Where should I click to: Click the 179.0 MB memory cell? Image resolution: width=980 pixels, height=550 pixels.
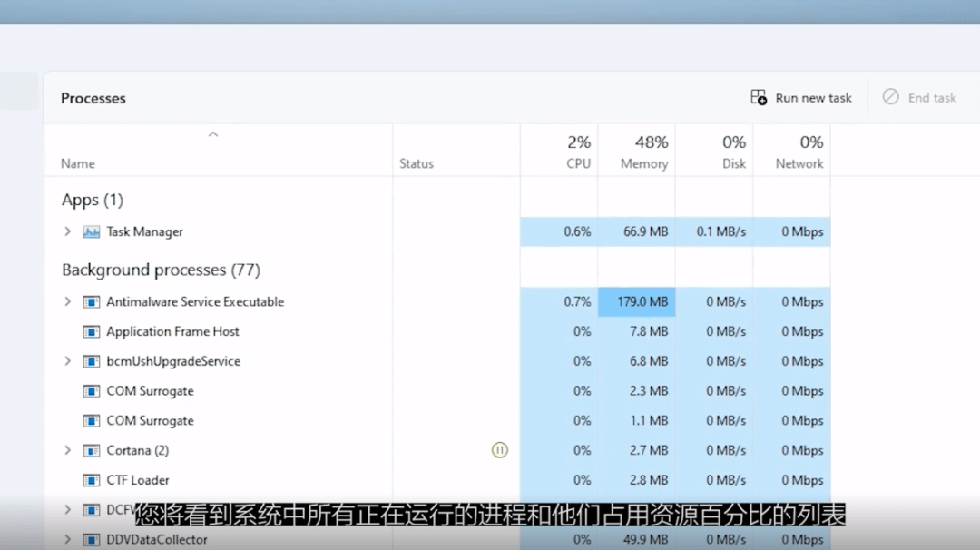coord(636,302)
